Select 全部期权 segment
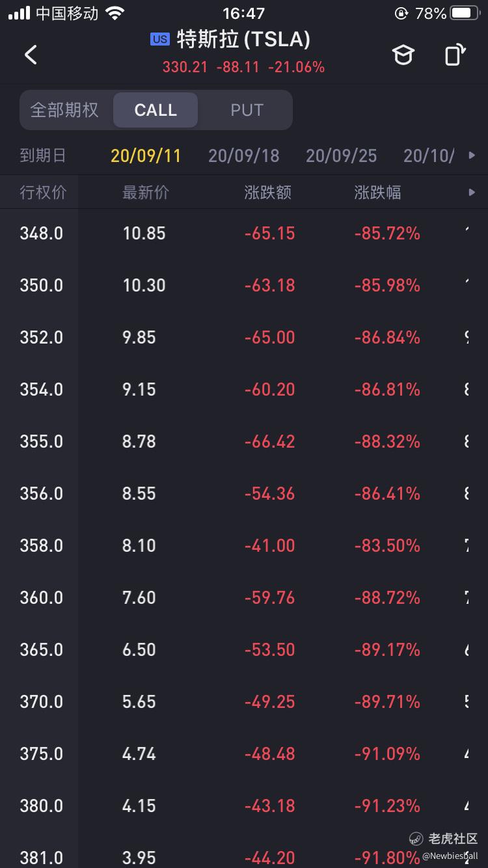This screenshot has height=868, width=488. click(64, 110)
